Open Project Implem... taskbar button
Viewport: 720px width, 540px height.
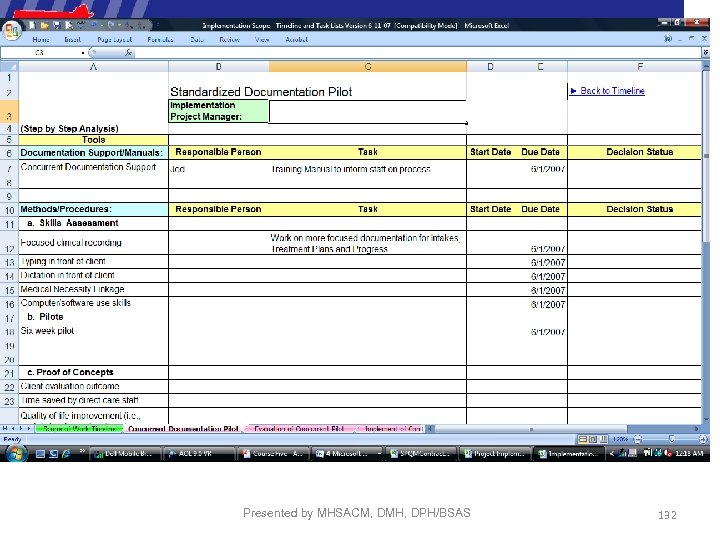point(495,454)
